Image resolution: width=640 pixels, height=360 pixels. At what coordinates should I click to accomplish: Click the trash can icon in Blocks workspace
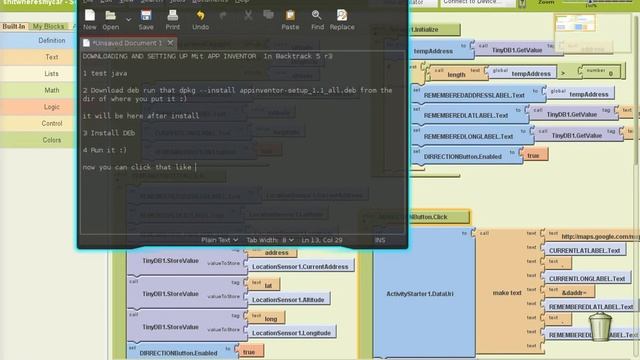coord(600,327)
